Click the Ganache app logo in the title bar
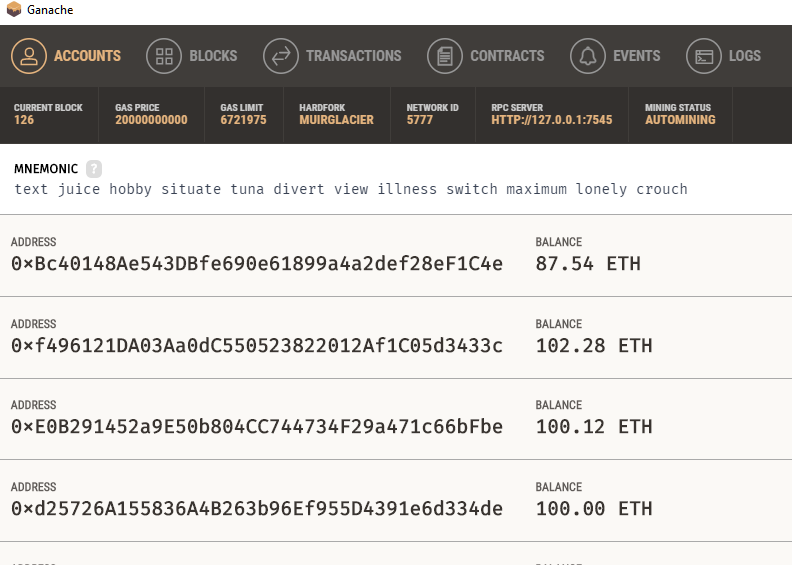The image size is (792, 565). (14, 9)
